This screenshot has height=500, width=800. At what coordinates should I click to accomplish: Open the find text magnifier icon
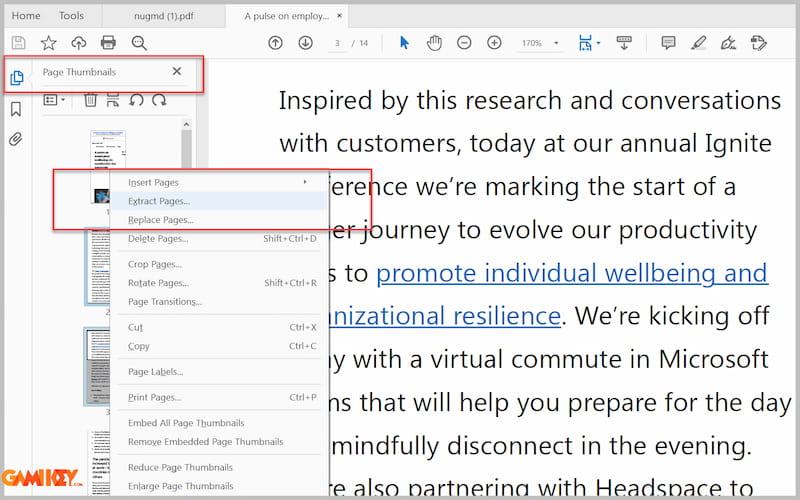(139, 43)
